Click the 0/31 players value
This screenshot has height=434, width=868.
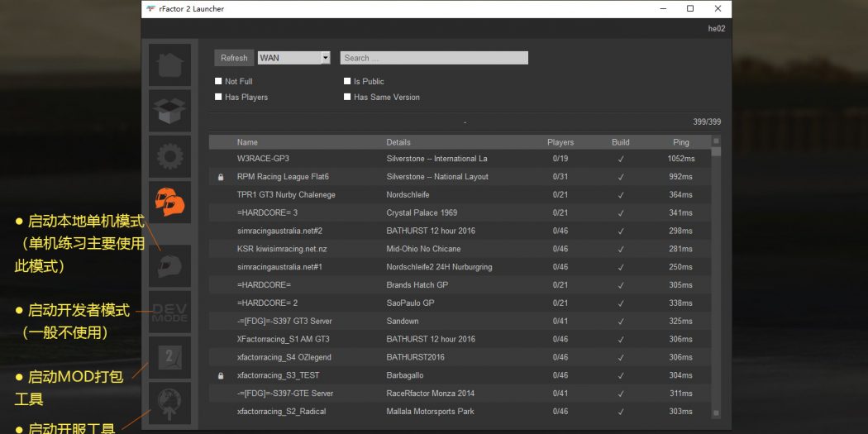pyautogui.click(x=560, y=177)
